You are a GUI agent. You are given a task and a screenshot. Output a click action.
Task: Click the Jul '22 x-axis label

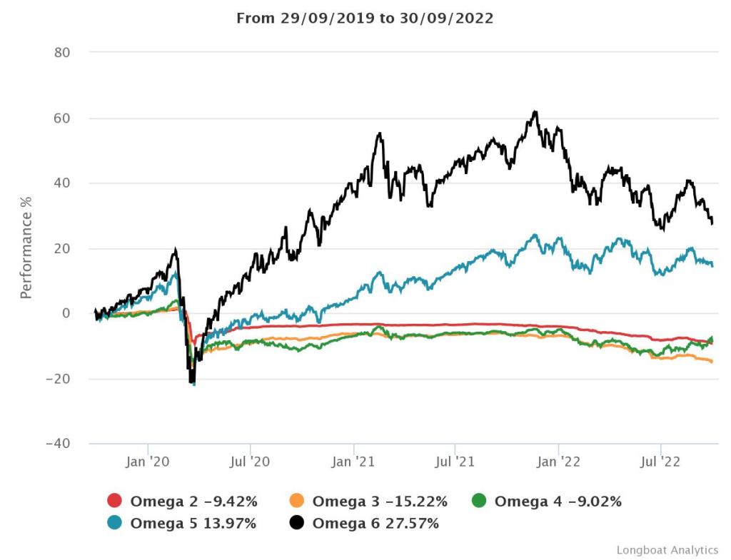660,462
